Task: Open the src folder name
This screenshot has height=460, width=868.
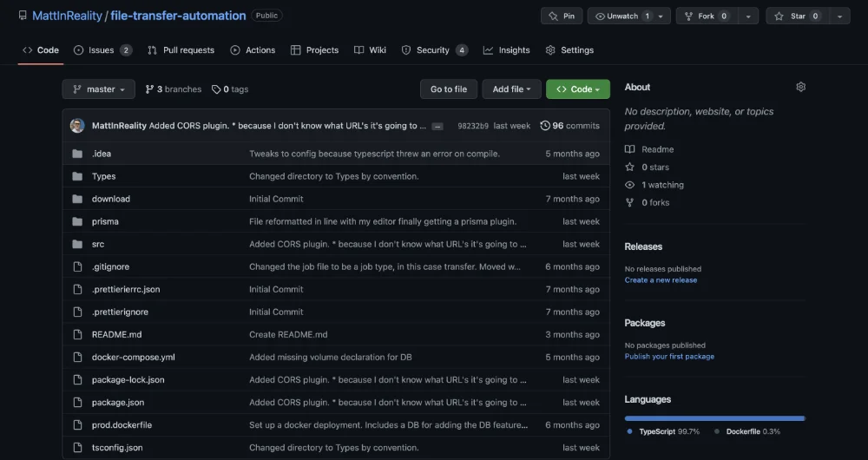Action: point(98,244)
